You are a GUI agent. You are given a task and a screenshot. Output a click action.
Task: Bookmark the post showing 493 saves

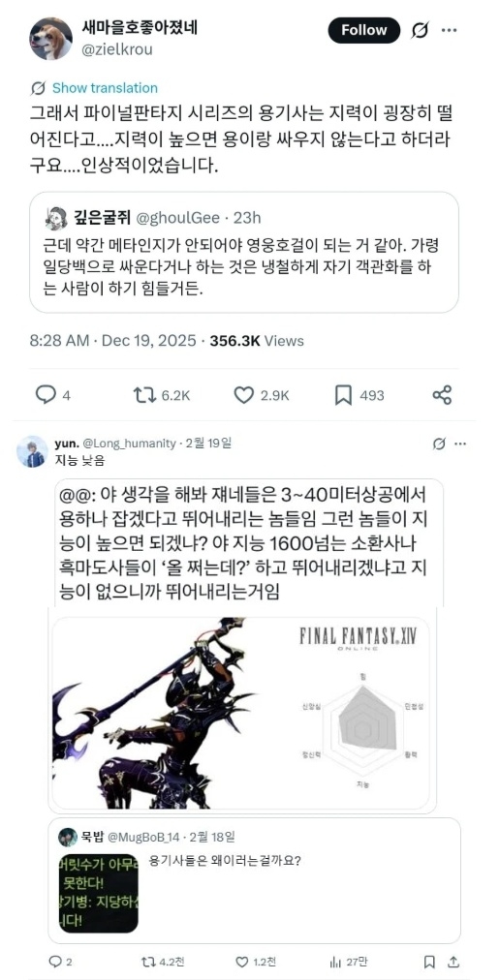[359, 396]
